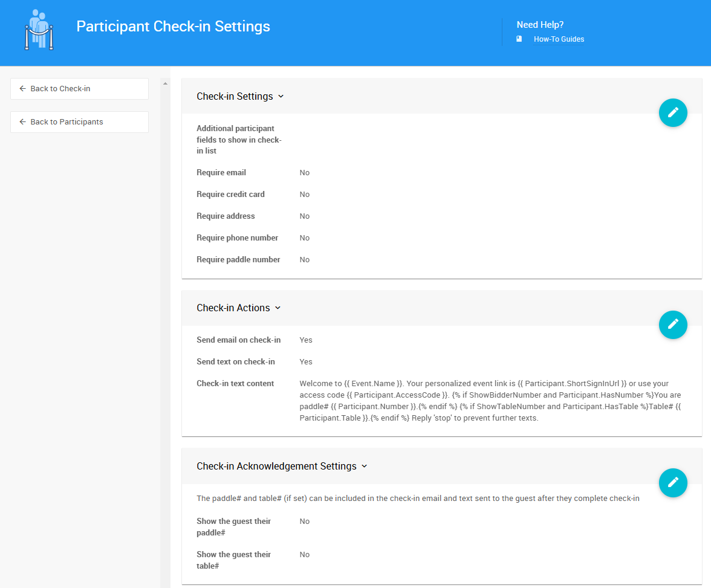Go back using the Back to Check-in button

tap(79, 89)
